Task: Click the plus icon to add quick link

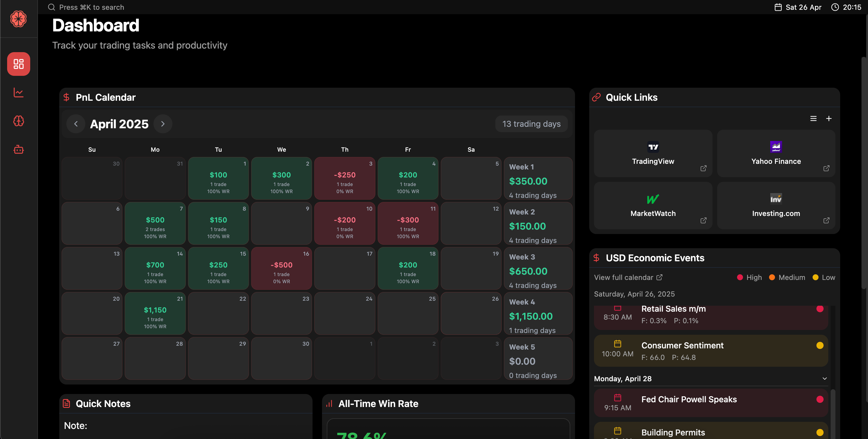Action: click(x=829, y=118)
